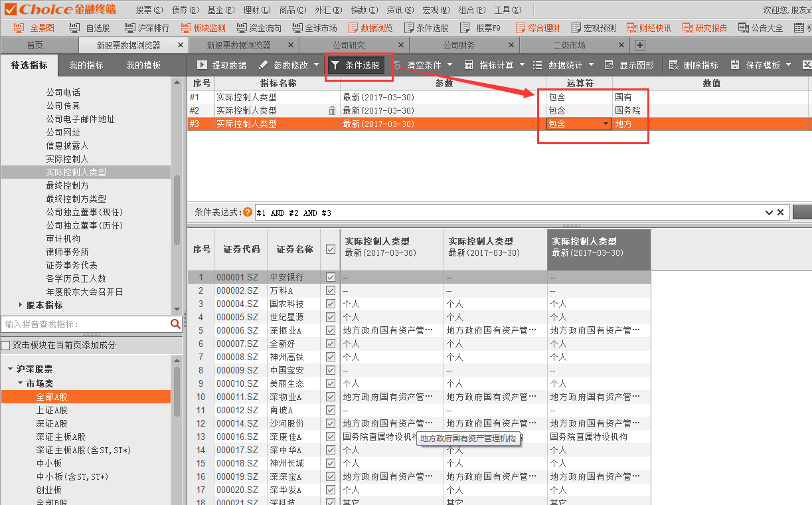Switch to the 公司研究 tab

(349, 45)
